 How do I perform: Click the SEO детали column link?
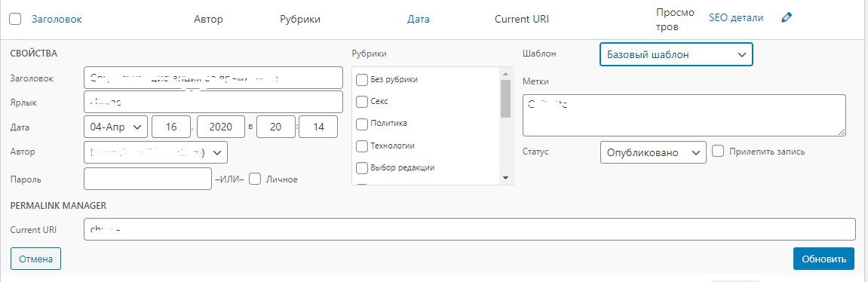(736, 18)
